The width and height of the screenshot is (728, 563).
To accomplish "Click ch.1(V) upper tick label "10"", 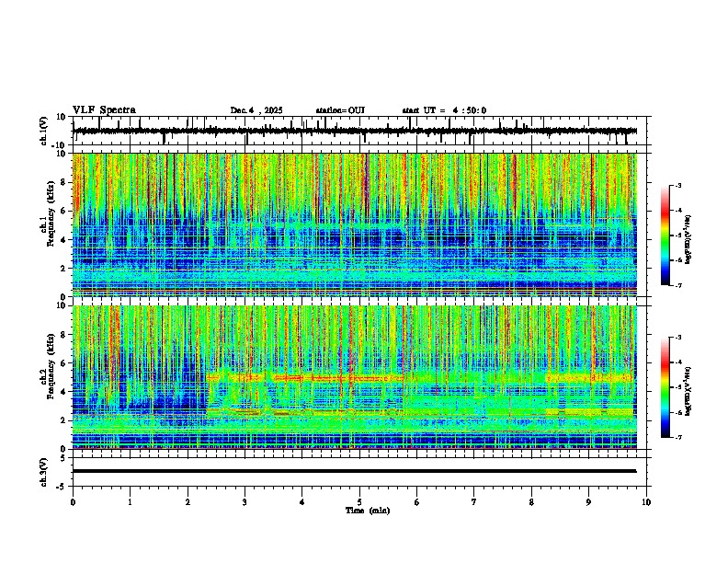I will coord(62,117).
